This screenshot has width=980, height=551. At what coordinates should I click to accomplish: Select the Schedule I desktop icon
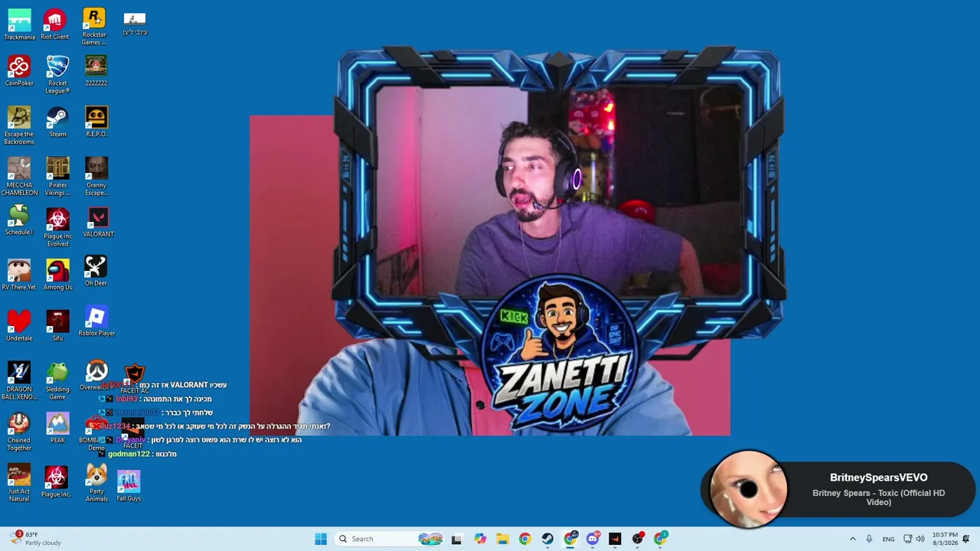click(19, 221)
